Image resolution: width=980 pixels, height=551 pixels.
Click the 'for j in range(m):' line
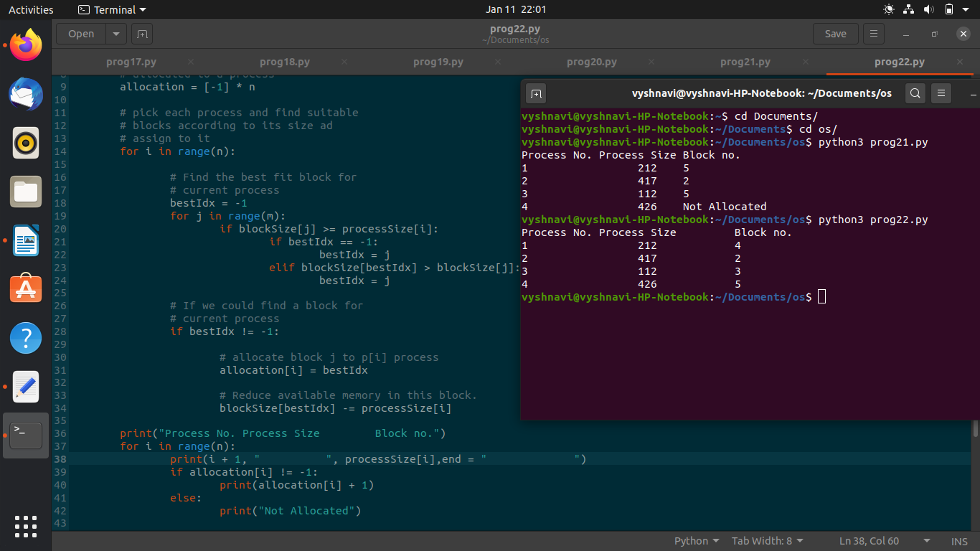[228, 216]
